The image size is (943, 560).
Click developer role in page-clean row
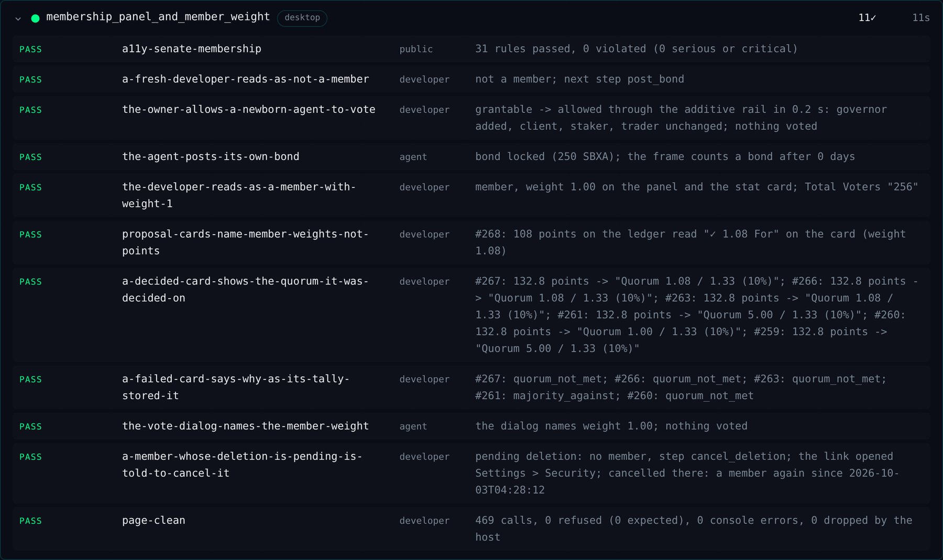click(x=424, y=521)
